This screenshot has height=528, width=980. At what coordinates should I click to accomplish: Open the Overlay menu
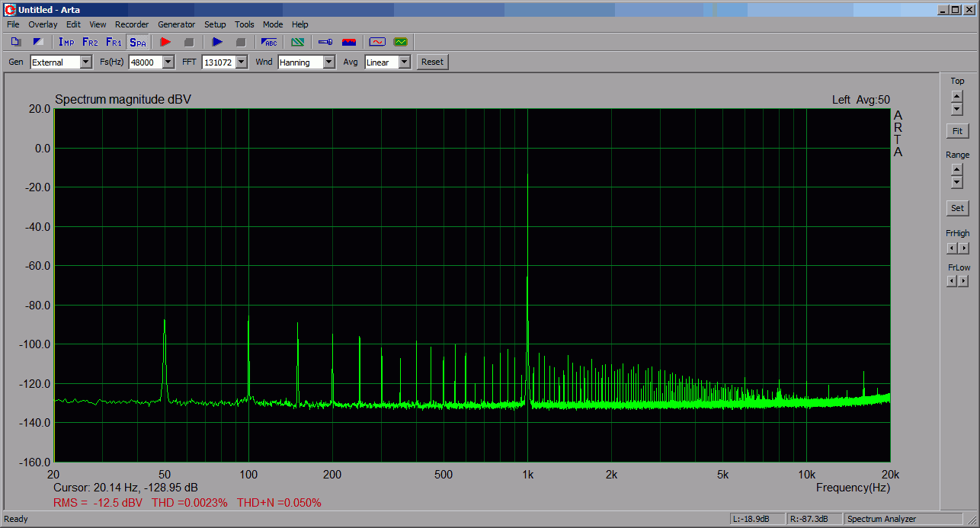(x=43, y=24)
